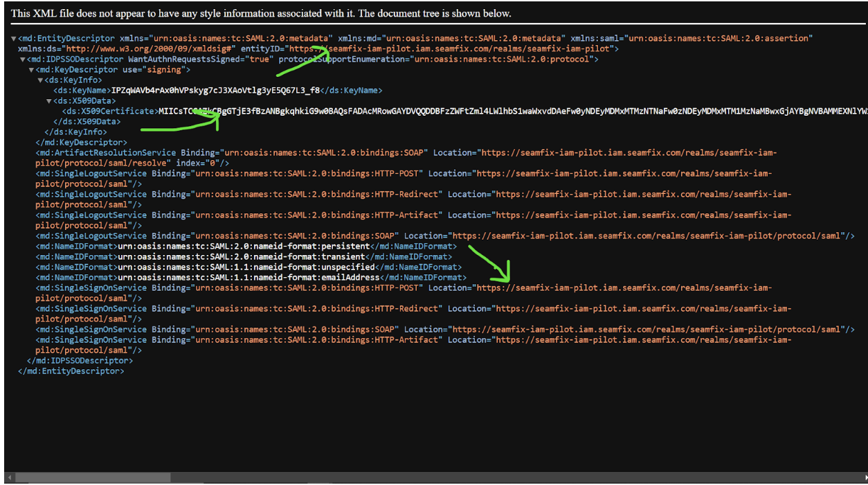Image resolution: width=868 pixels, height=485 pixels.
Task: Click the scrollbar left arrow
Action: tap(8, 477)
